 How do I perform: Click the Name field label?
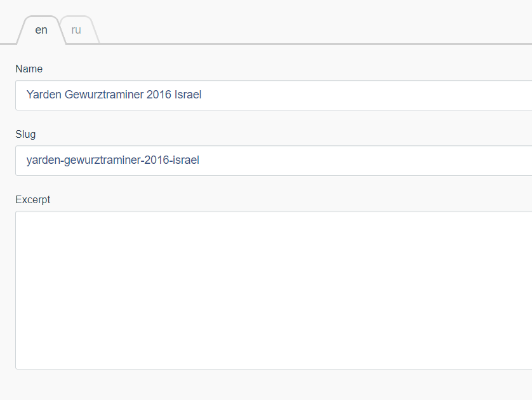tap(29, 69)
